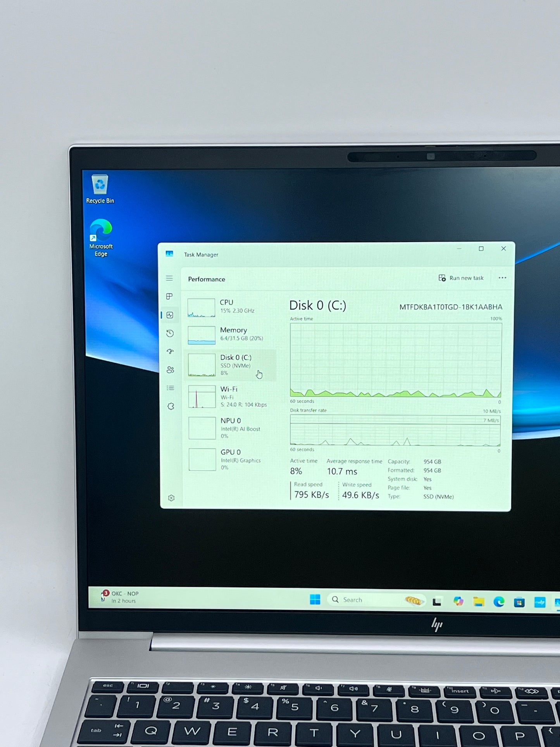Viewport: 560px width, 747px height.
Task: Select Disk 0 (C:) performance entry
Action: [231, 365]
